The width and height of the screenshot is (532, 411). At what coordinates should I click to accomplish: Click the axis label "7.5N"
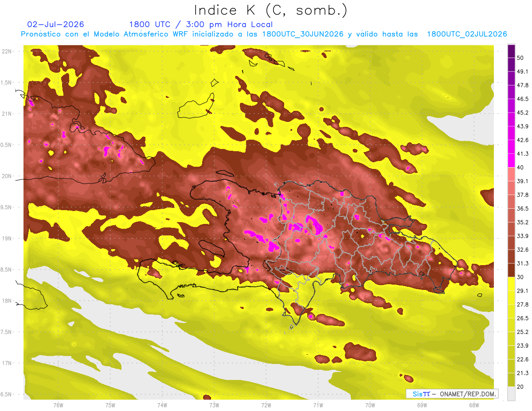[6, 332]
